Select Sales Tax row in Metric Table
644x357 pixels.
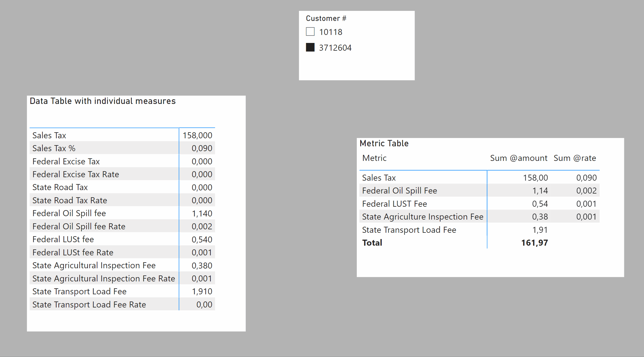(x=479, y=177)
